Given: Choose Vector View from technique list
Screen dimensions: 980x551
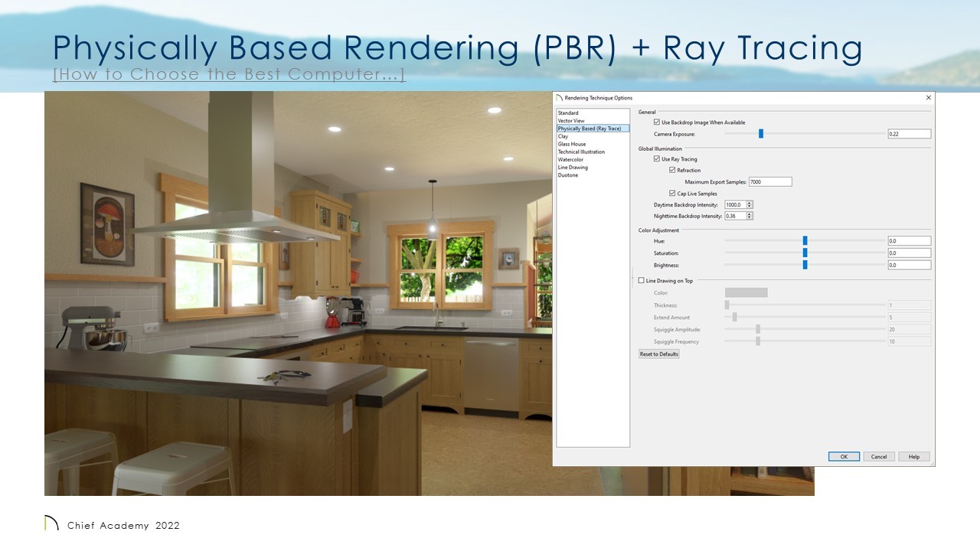Looking at the screenshot, I should tap(571, 121).
